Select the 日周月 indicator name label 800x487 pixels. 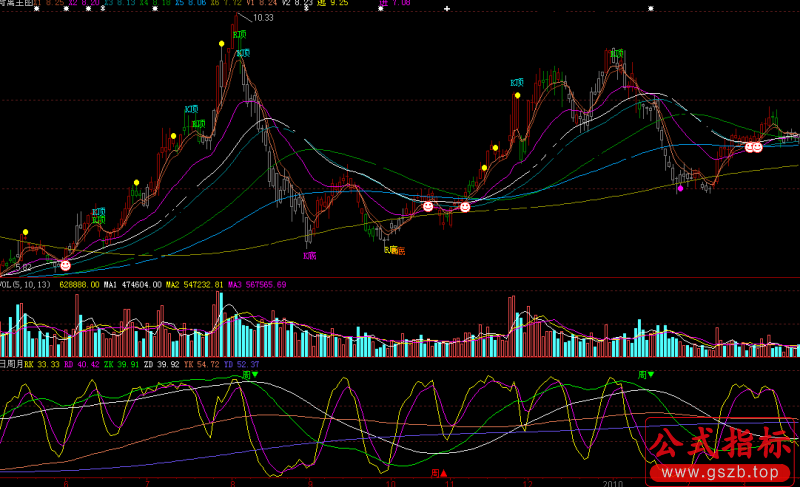coord(11,365)
